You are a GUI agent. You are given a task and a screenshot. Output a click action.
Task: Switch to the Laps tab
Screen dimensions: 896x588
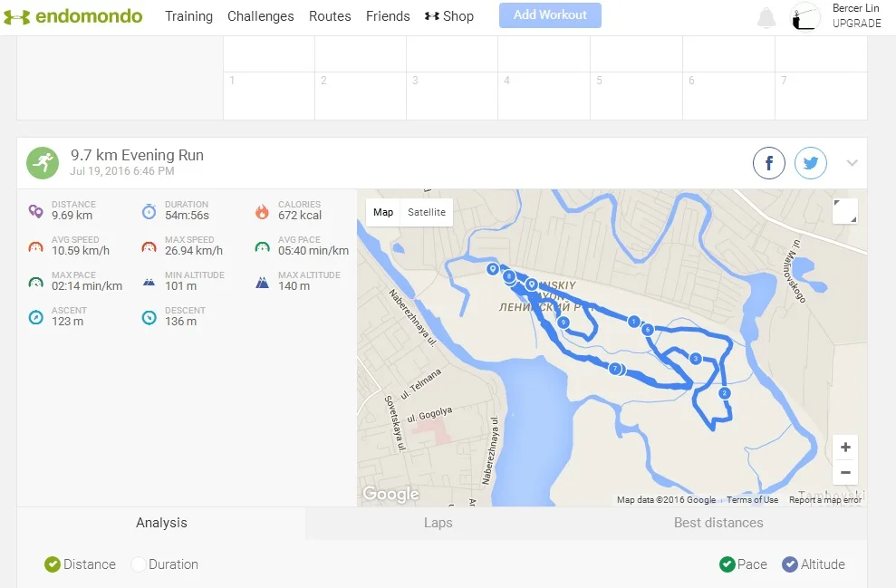pyautogui.click(x=438, y=523)
